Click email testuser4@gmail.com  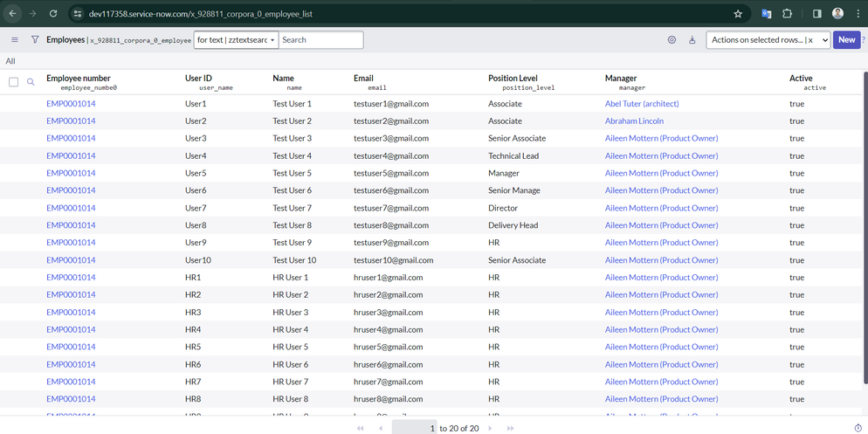point(391,155)
